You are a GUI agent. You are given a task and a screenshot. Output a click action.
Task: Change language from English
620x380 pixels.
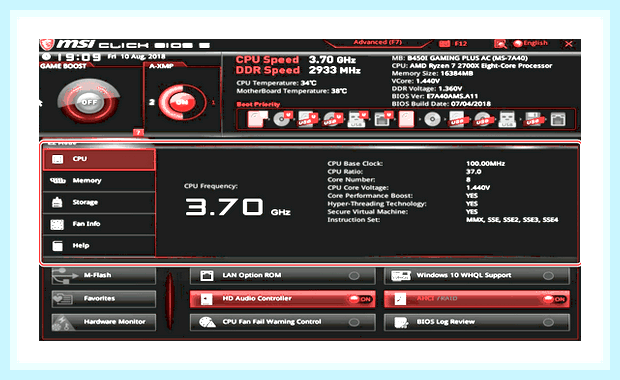(x=530, y=43)
